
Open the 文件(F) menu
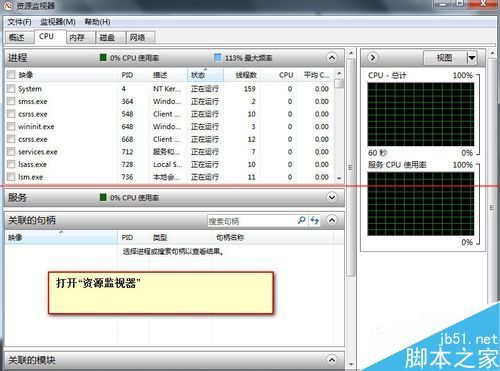click(x=19, y=22)
